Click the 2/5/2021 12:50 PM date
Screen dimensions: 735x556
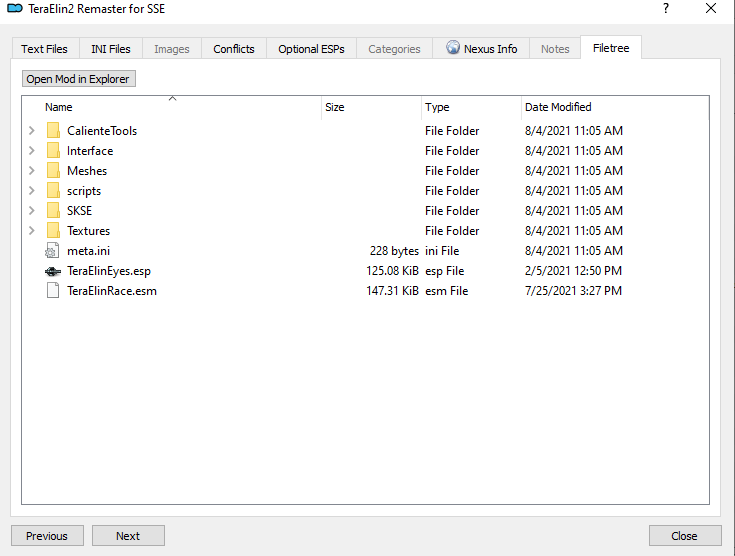tap(573, 271)
